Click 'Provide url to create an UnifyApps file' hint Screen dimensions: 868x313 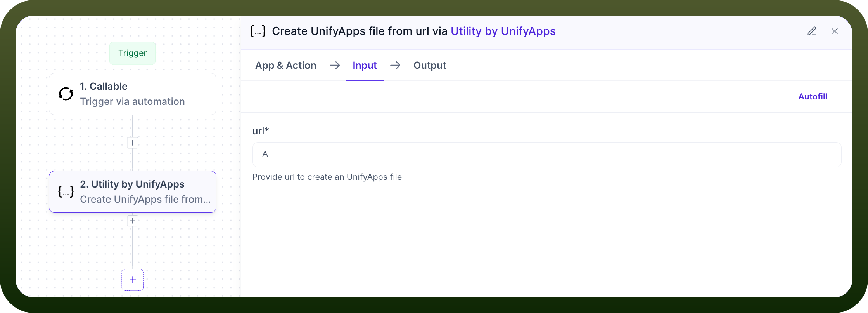(x=327, y=177)
